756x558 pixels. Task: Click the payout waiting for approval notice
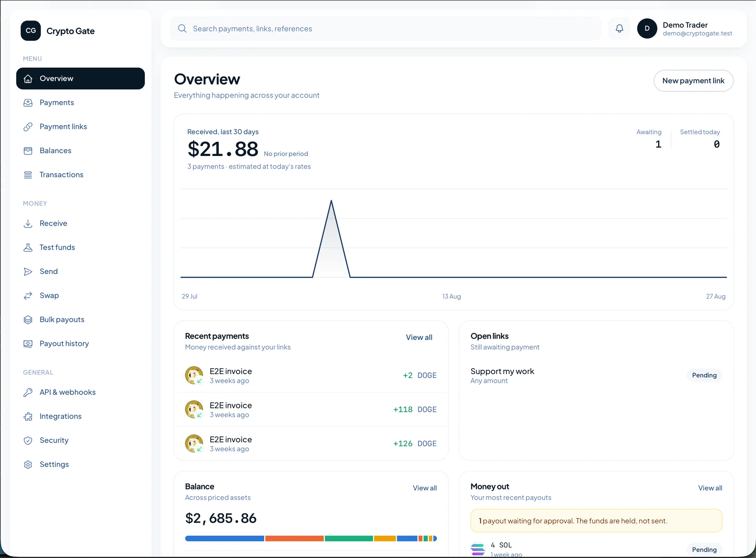pyautogui.click(x=596, y=521)
